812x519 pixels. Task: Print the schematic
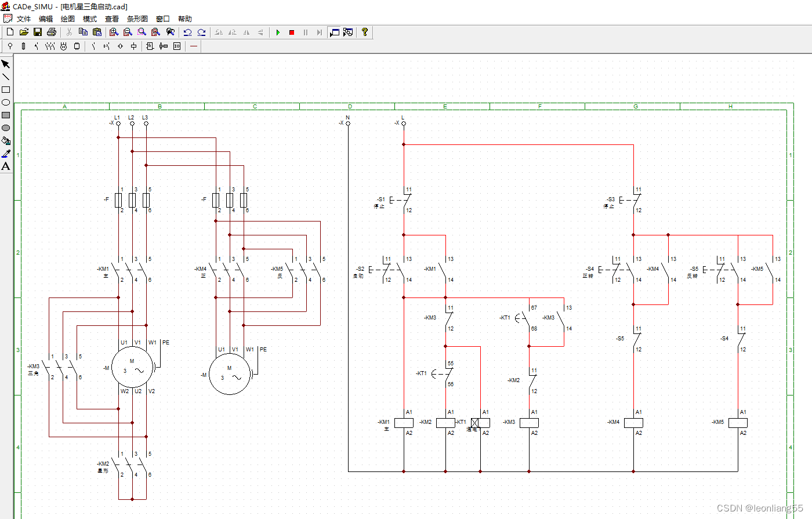(52, 32)
